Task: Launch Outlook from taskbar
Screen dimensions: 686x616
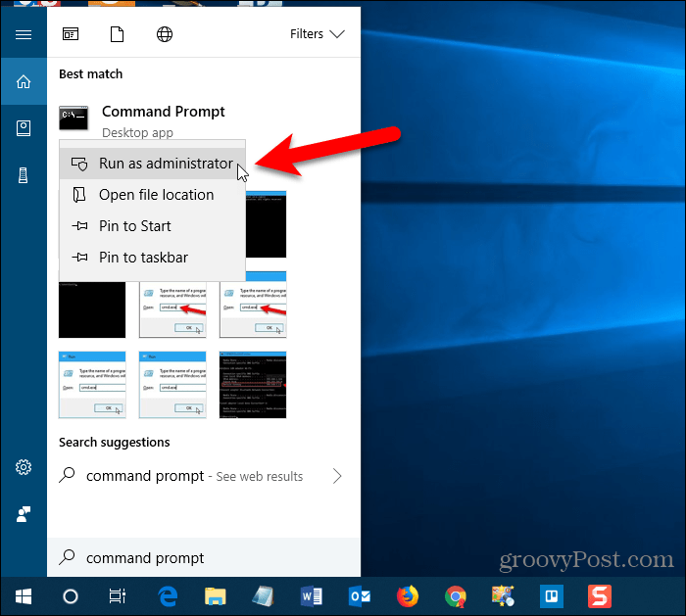Action: (x=360, y=596)
